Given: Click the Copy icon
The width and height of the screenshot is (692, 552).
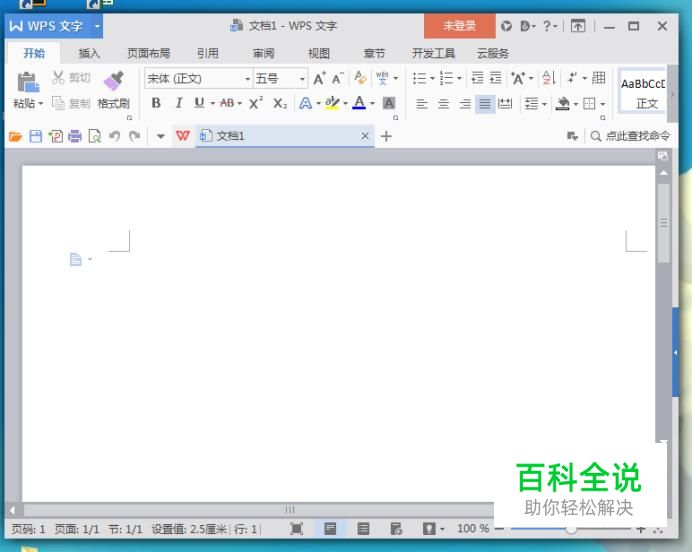Looking at the screenshot, I should [x=58, y=103].
